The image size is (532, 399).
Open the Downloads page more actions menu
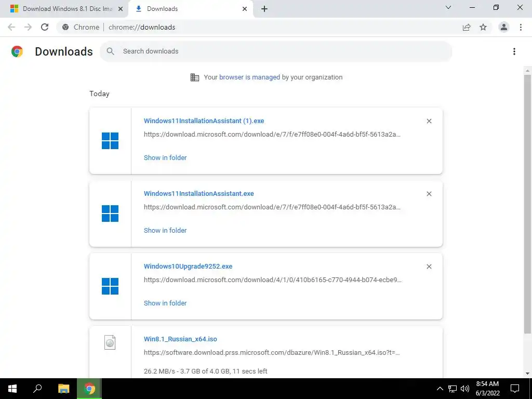coord(514,51)
